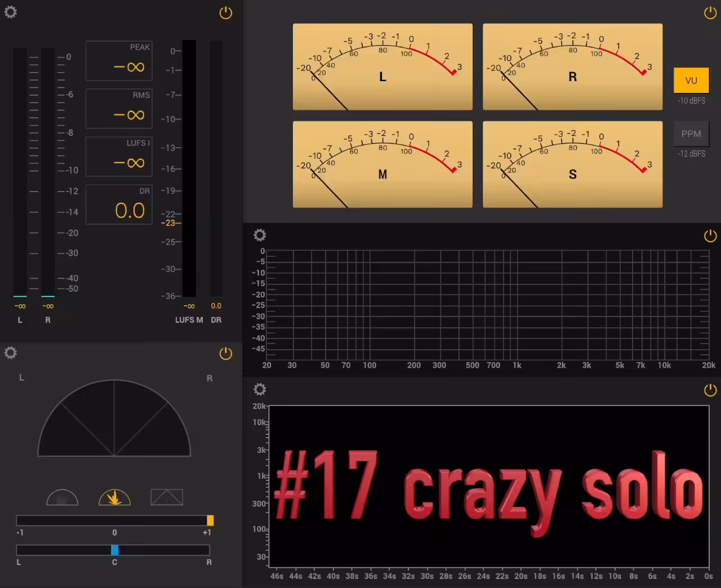Select Lissajous square scope icon
Screen dimensions: 721x588
(x=167, y=497)
